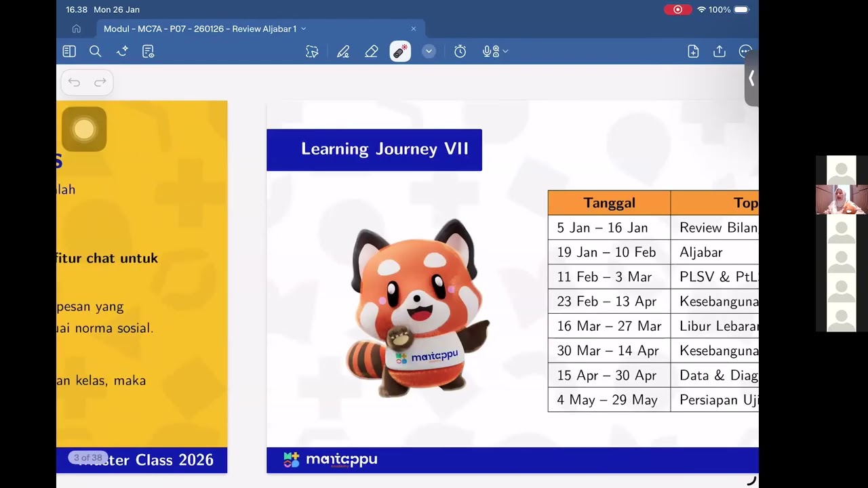Open the document outline icon

[x=149, y=52]
